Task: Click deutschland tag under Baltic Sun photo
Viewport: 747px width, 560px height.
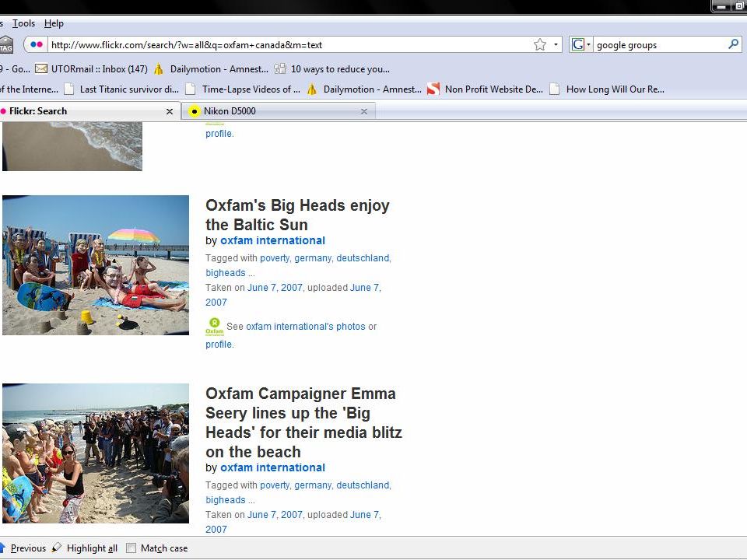Action: [363, 258]
